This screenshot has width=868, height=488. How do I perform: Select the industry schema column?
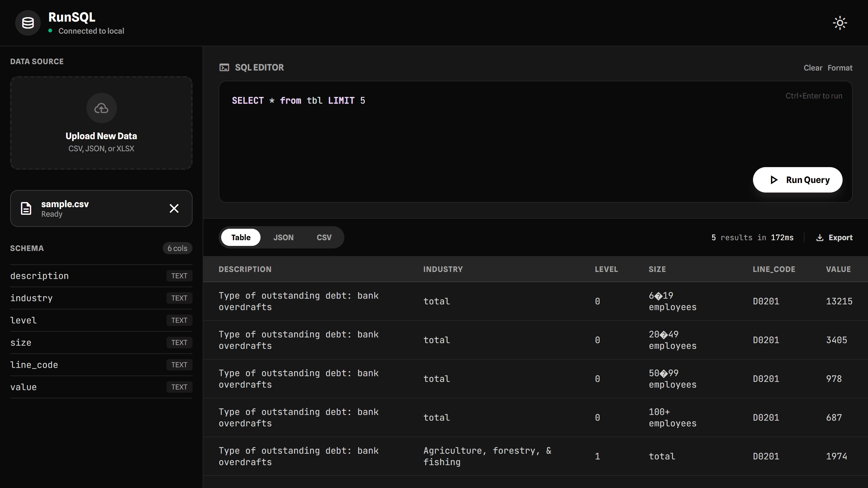coord(101,298)
